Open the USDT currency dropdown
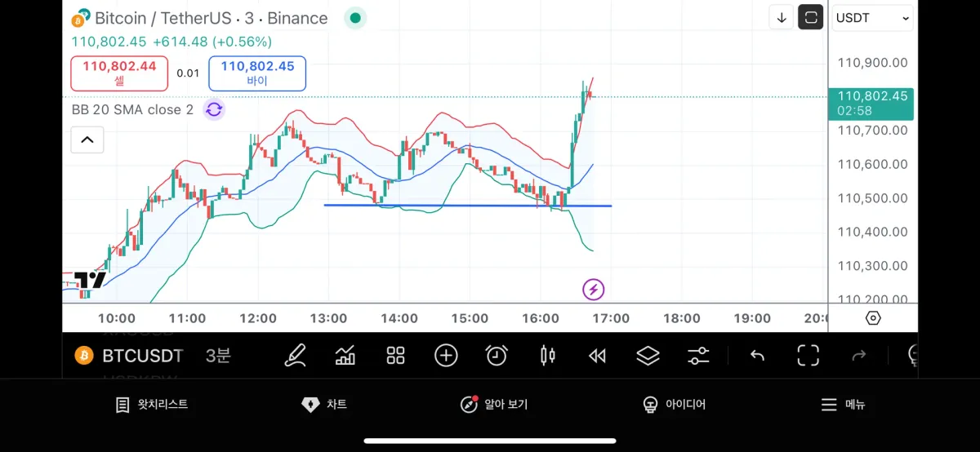Screen dimensions: 980x452 pyautogui.click(x=872, y=18)
